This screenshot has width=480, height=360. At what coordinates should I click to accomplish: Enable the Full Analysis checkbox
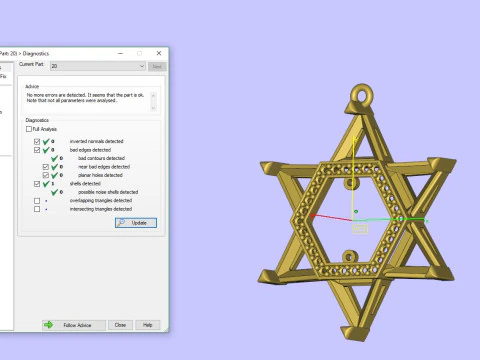point(29,129)
